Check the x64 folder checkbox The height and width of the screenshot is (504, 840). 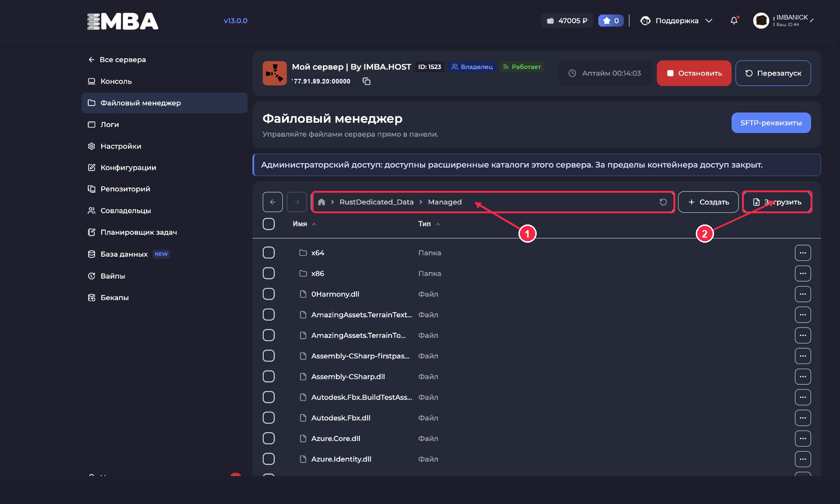click(x=269, y=253)
